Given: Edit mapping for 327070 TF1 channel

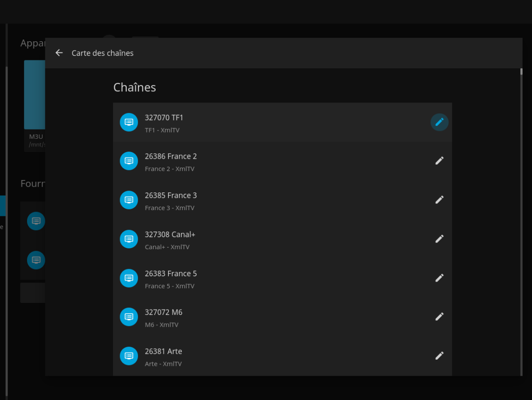Looking at the screenshot, I should pos(439,122).
